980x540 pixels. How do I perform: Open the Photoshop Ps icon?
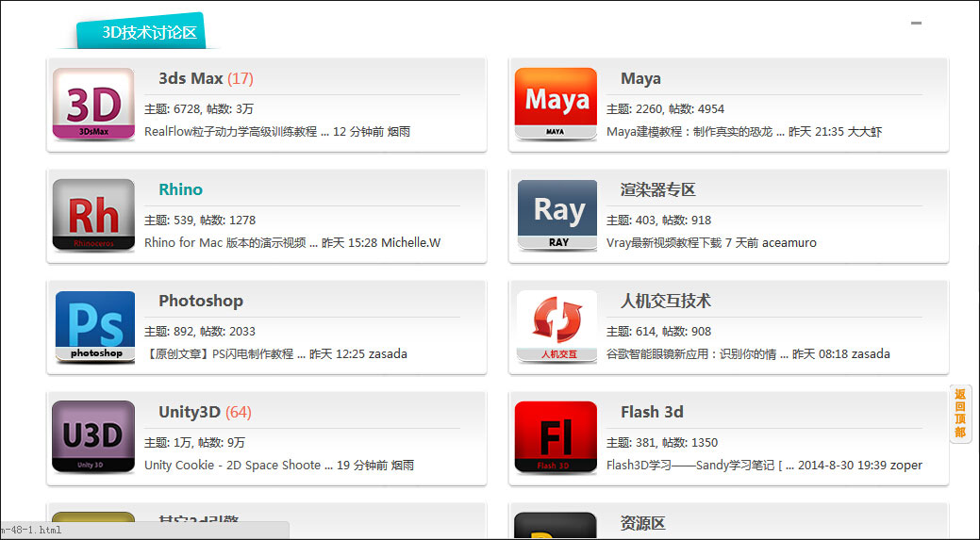coord(93,326)
